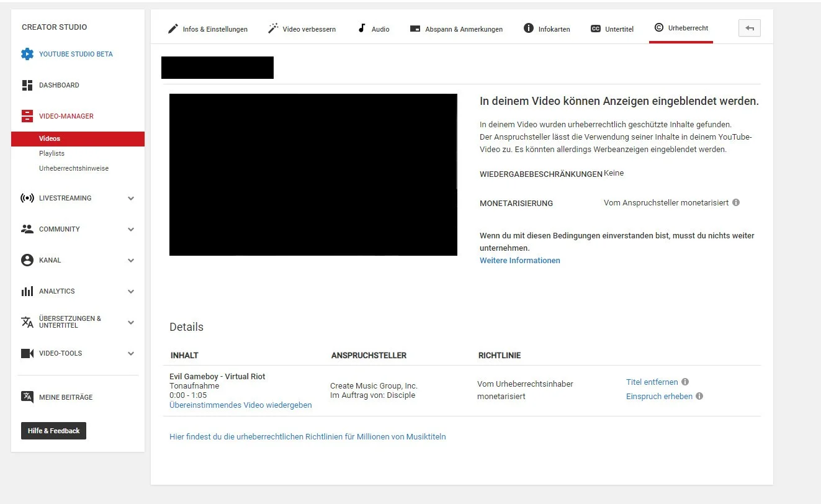This screenshot has height=504, width=821.
Task: Click the Einspruch erheben link
Action: click(x=659, y=397)
